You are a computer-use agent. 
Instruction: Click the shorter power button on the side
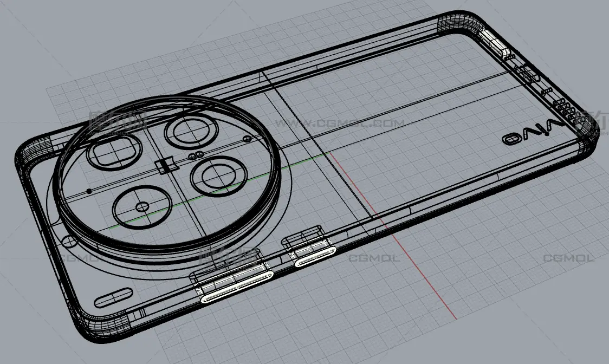[x=315, y=256]
